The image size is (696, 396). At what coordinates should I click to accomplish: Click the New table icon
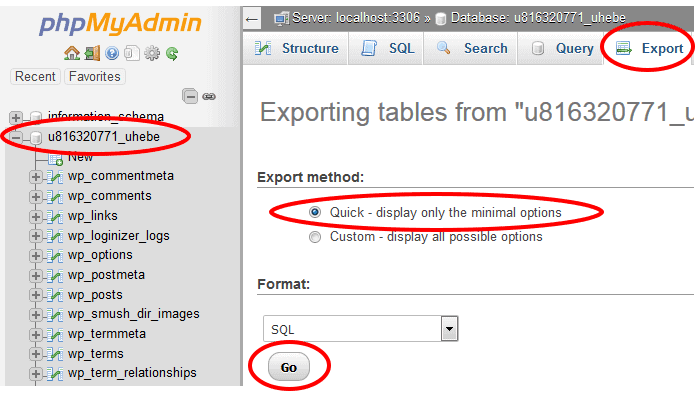pos(56,159)
